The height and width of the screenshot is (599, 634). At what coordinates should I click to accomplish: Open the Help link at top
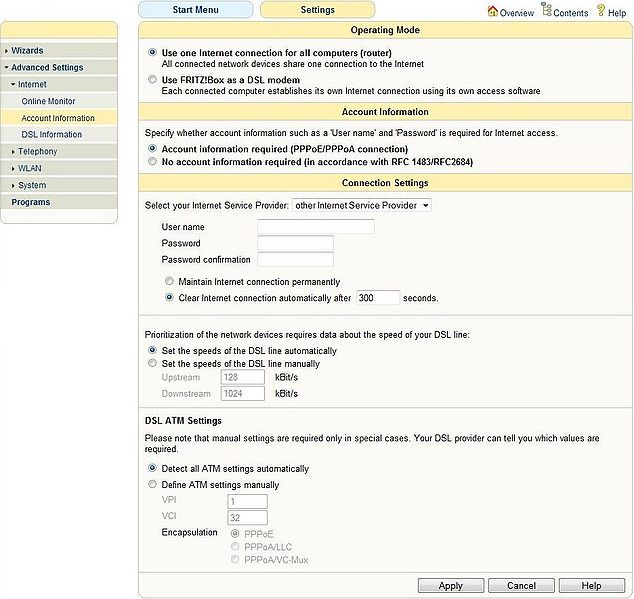(617, 13)
